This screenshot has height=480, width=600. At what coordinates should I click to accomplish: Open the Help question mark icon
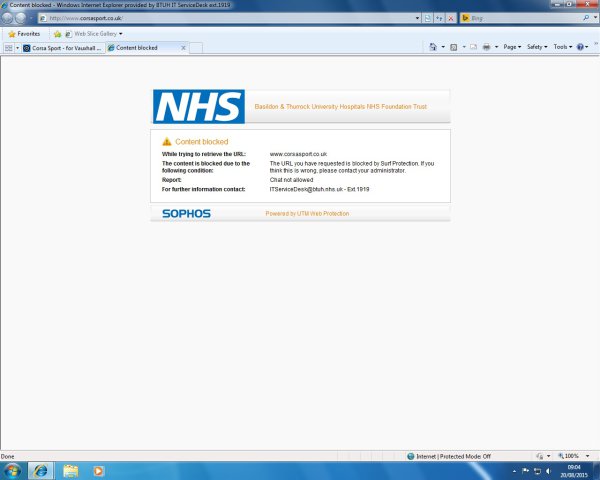[x=581, y=47]
